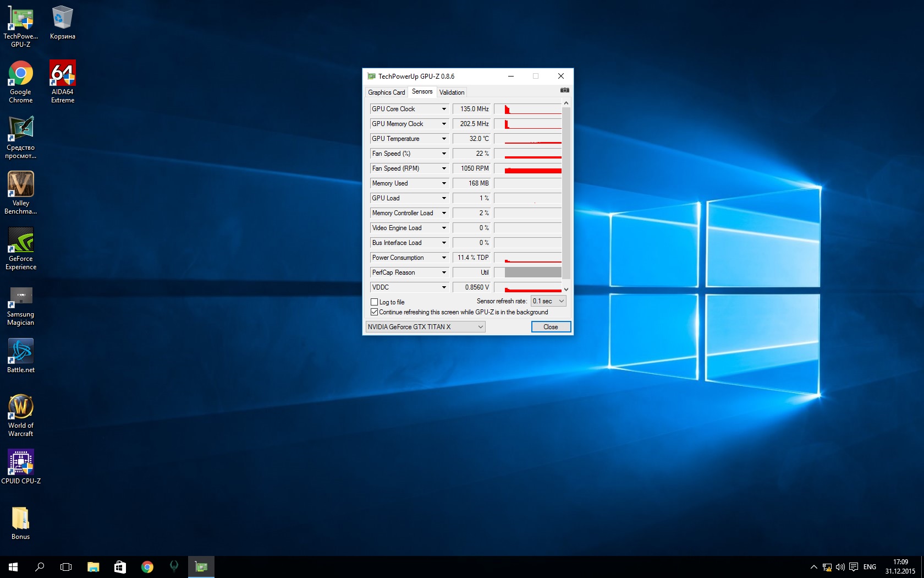Expand the Power Consumption sensor dropdown
The width and height of the screenshot is (924, 578).
pos(444,258)
